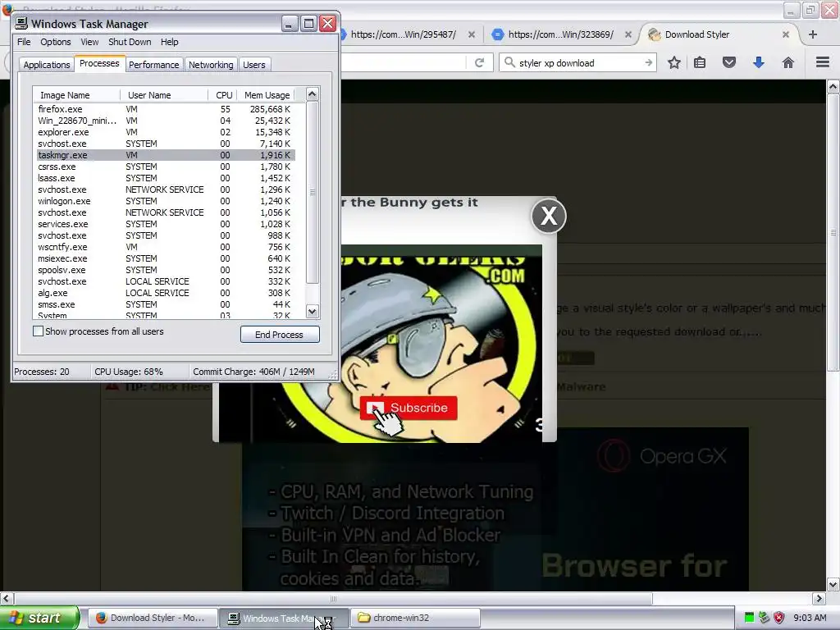Click magnifier icon in Firefox search box
The height and width of the screenshot is (630, 840).
point(509,62)
